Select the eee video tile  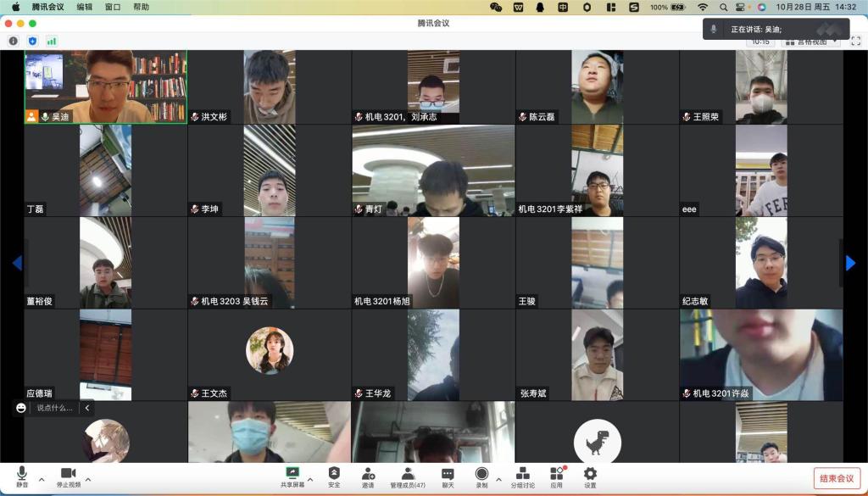pyautogui.click(x=761, y=170)
